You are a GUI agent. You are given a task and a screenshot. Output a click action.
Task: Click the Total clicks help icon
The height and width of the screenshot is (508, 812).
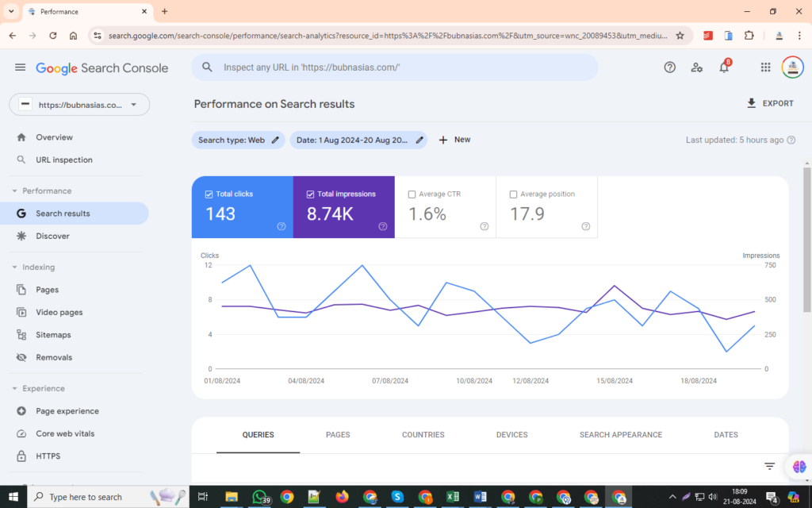(282, 226)
